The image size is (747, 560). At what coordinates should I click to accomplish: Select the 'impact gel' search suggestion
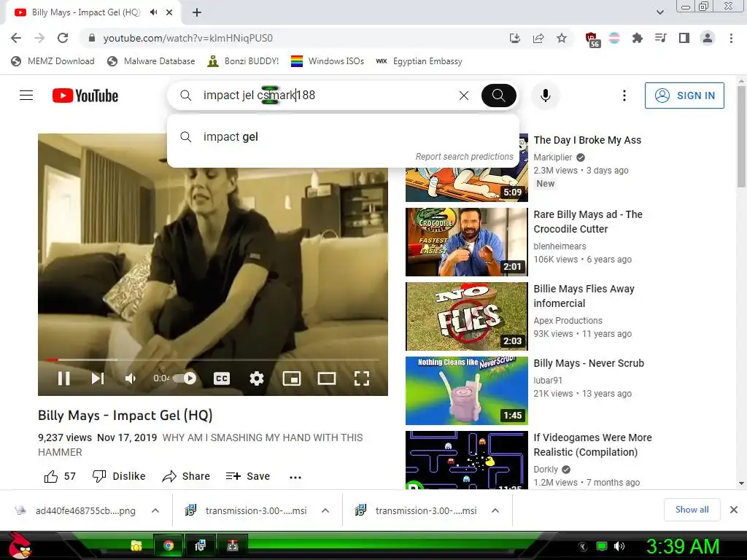(343, 136)
